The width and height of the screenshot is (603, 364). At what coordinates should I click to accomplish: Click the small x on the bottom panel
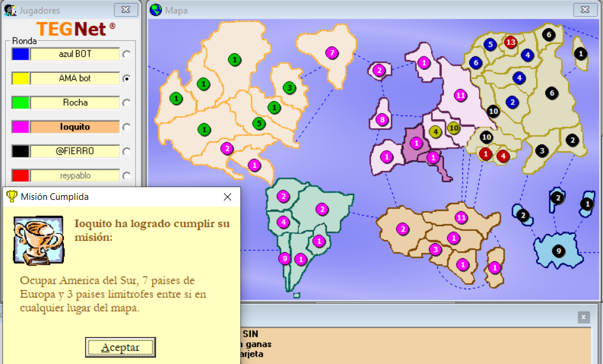(584, 317)
